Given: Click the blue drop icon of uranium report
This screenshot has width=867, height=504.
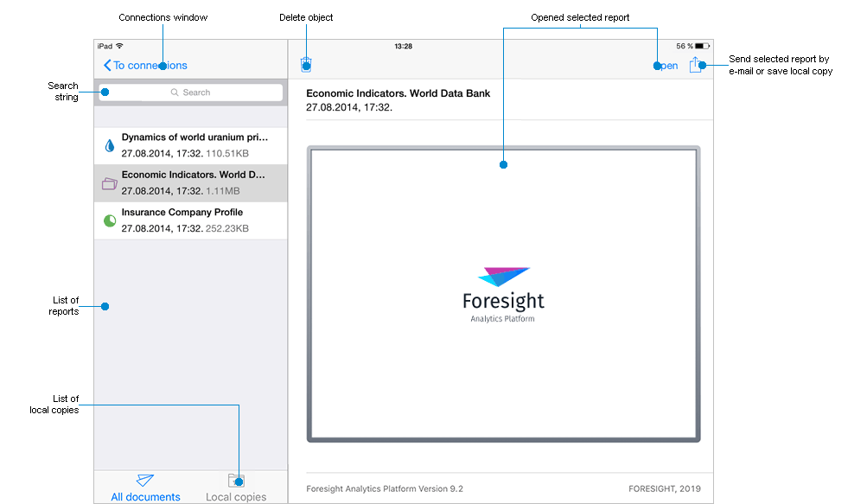Looking at the screenshot, I should click(x=110, y=145).
